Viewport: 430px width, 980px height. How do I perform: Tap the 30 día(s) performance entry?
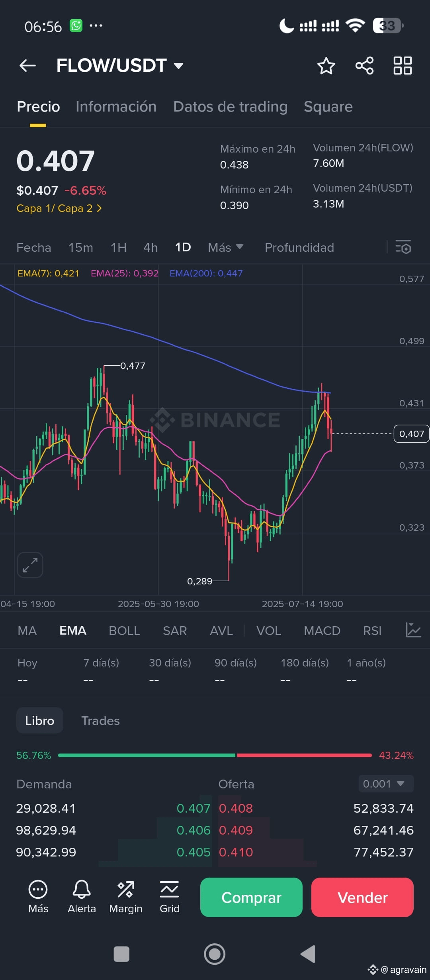point(170,670)
